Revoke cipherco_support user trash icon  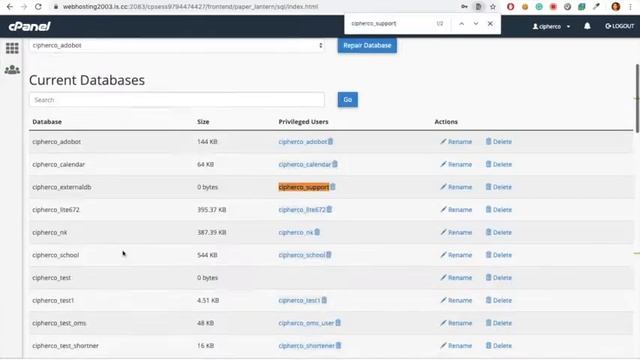tap(333, 187)
